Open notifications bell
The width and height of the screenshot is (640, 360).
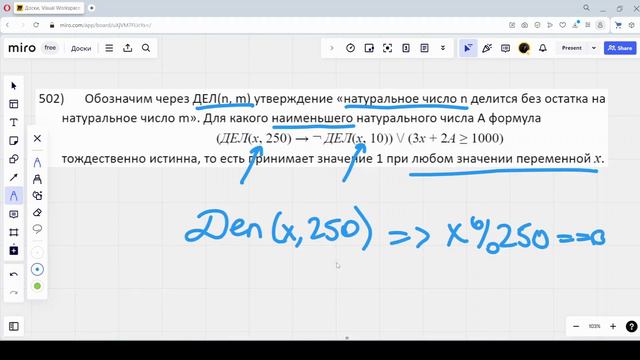[543, 48]
